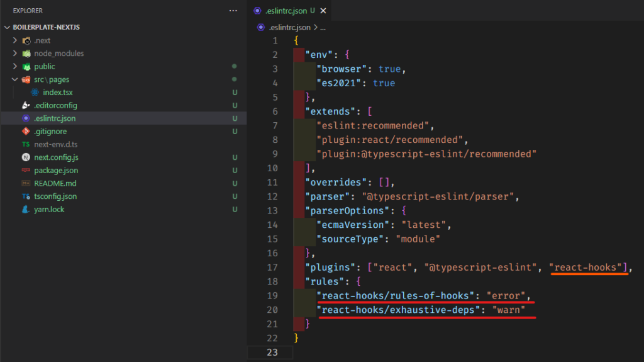Click the Next icon of next.config.js
Screen dimensions: 644x362
point(26,157)
